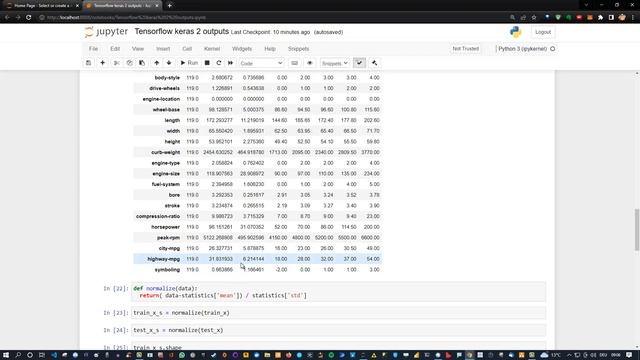The height and width of the screenshot is (360, 640).
Task: Open the File menu
Action: 93,49
